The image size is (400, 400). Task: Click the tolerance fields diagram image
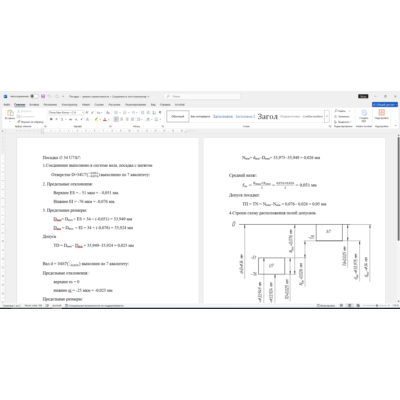(x=302, y=262)
